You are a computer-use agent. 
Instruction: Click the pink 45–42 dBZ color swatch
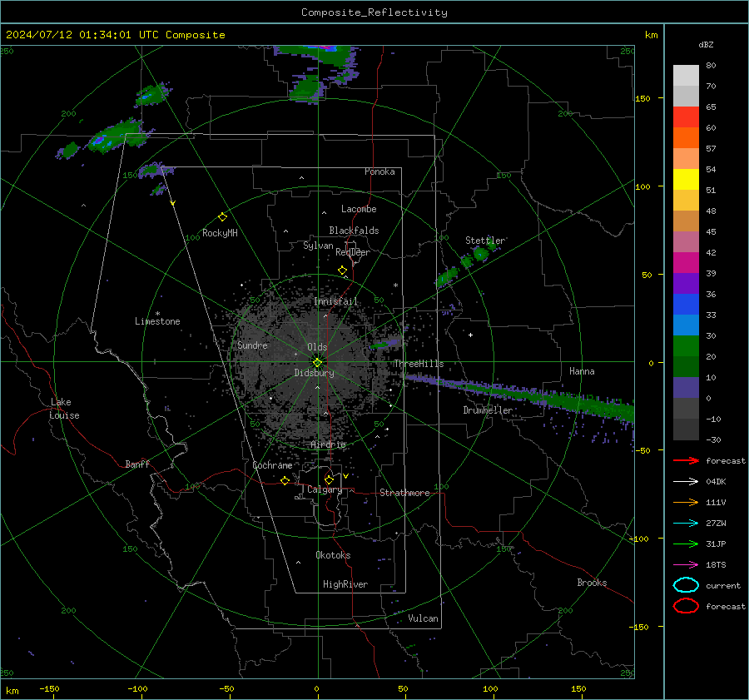686,242
